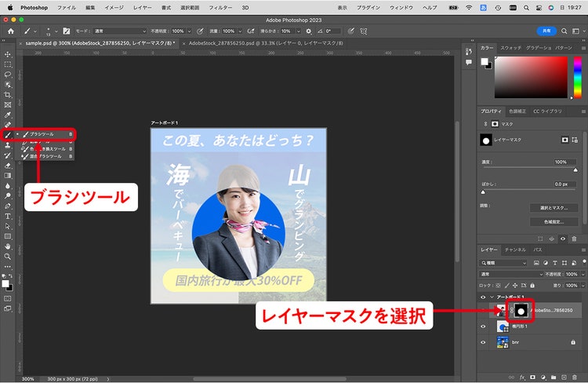Open the Photoshop search icon
The width and height of the screenshot is (588, 383).
coord(564,31)
